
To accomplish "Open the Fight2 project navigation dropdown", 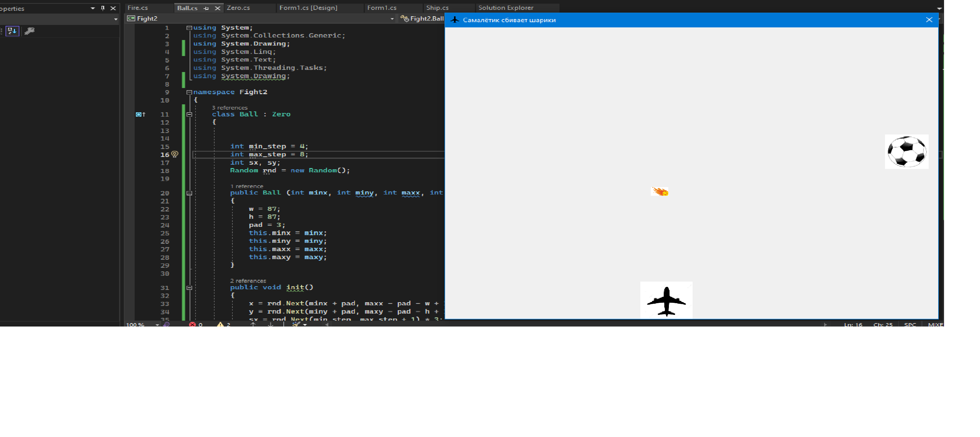I will 392,19.
